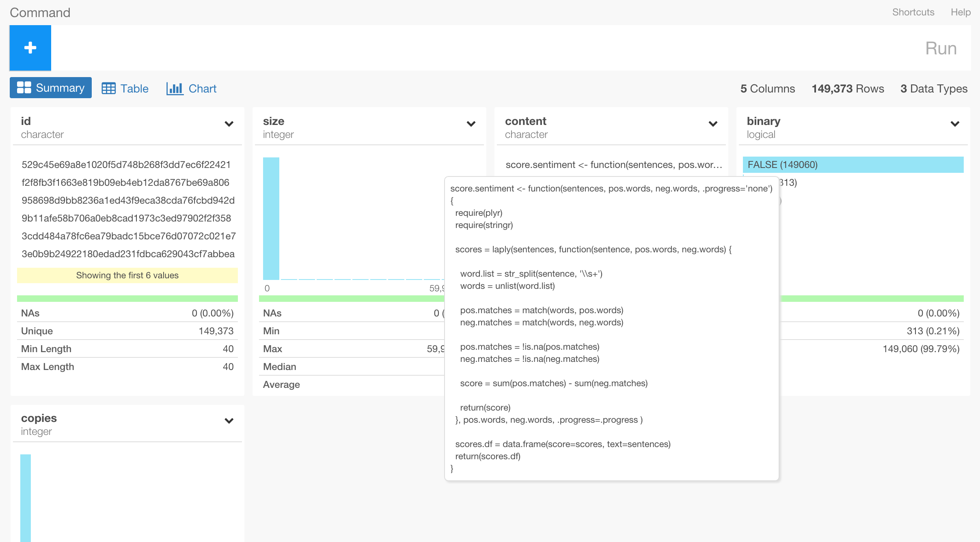Click the green completeness bar under id column
980x542 pixels.
pyautogui.click(x=127, y=297)
